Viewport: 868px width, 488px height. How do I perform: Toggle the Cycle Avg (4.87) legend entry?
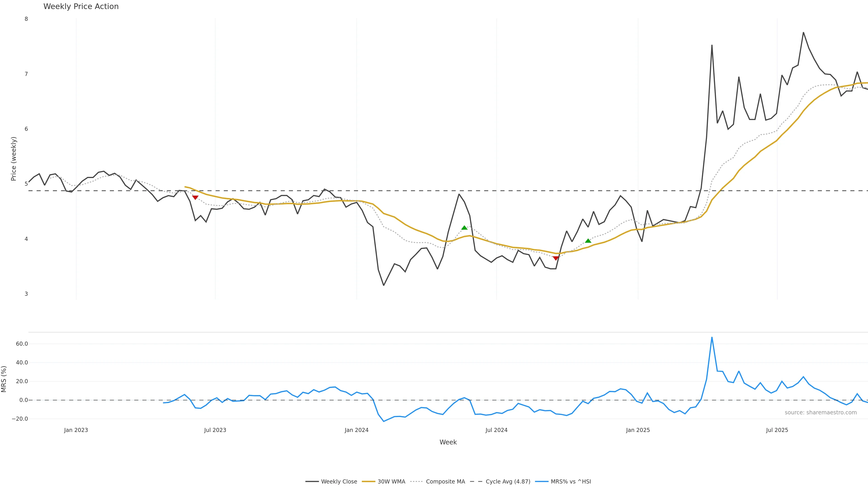tap(508, 482)
